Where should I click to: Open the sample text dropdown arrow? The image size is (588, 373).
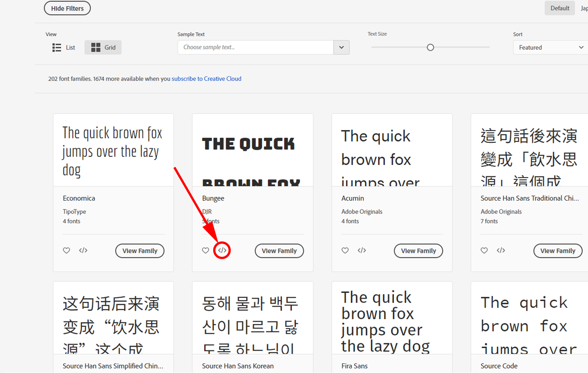(x=341, y=47)
